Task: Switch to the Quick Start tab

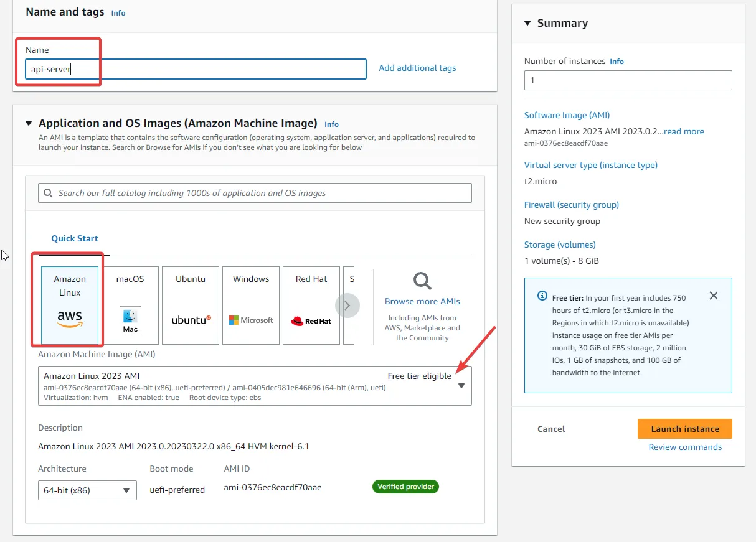Action: [x=74, y=238]
